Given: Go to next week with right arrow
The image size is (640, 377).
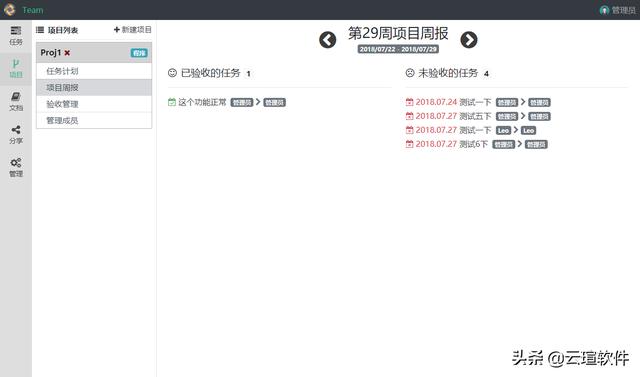Looking at the screenshot, I should point(469,40).
